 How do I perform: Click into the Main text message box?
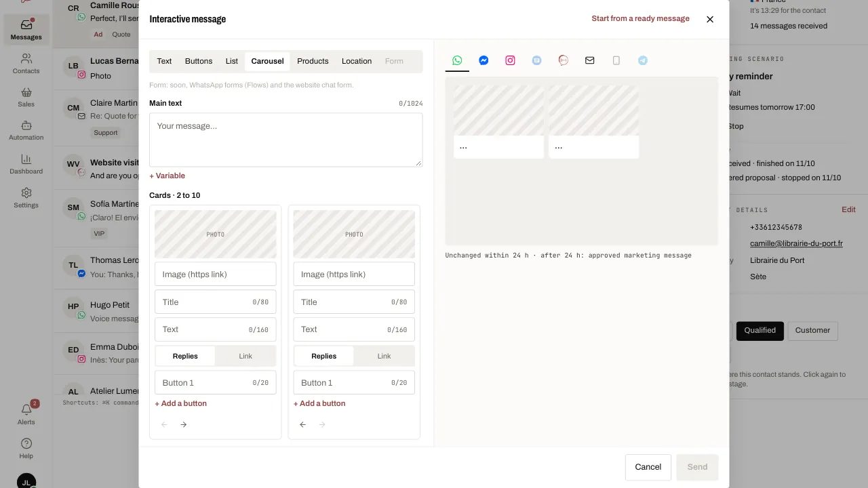[285, 140]
